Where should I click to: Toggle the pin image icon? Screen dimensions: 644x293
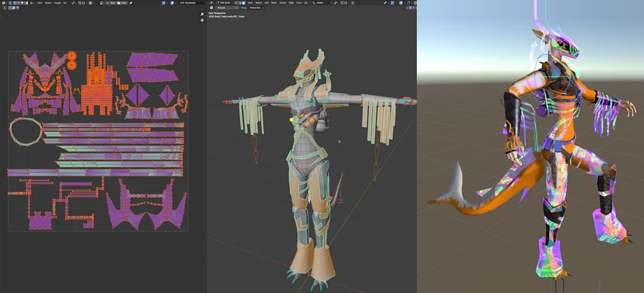[131, 3]
